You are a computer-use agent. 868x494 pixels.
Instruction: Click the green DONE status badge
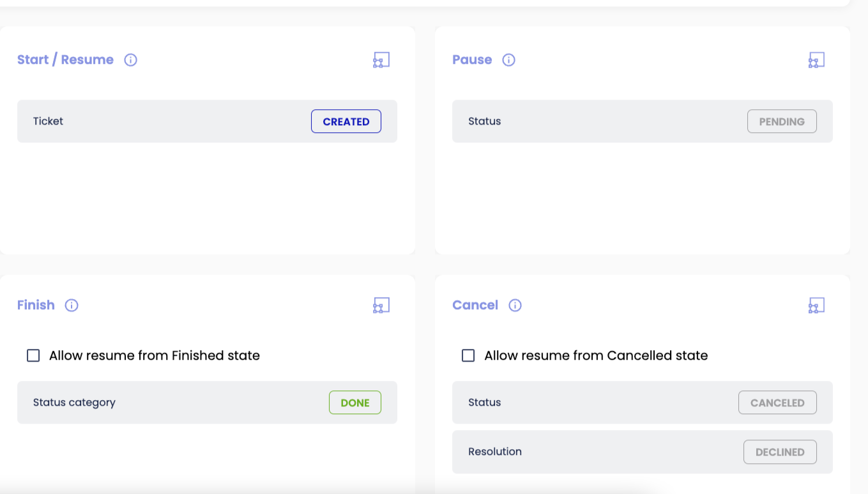[x=355, y=403]
